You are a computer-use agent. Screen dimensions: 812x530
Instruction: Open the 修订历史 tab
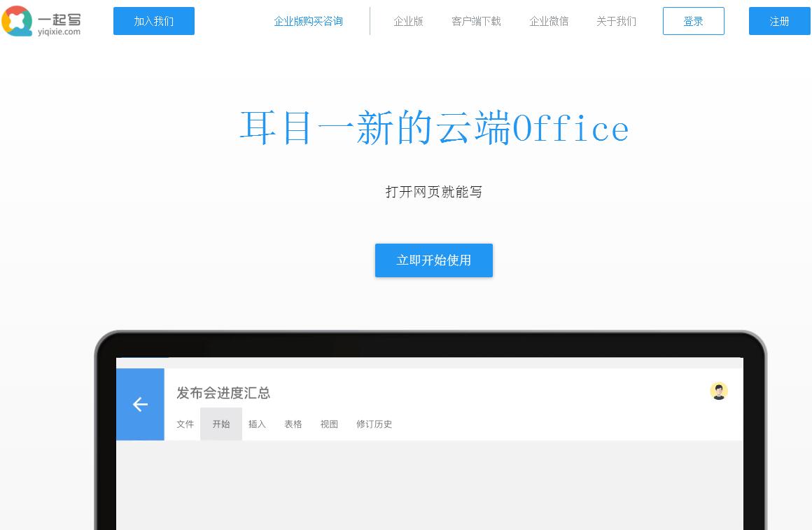coord(374,424)
